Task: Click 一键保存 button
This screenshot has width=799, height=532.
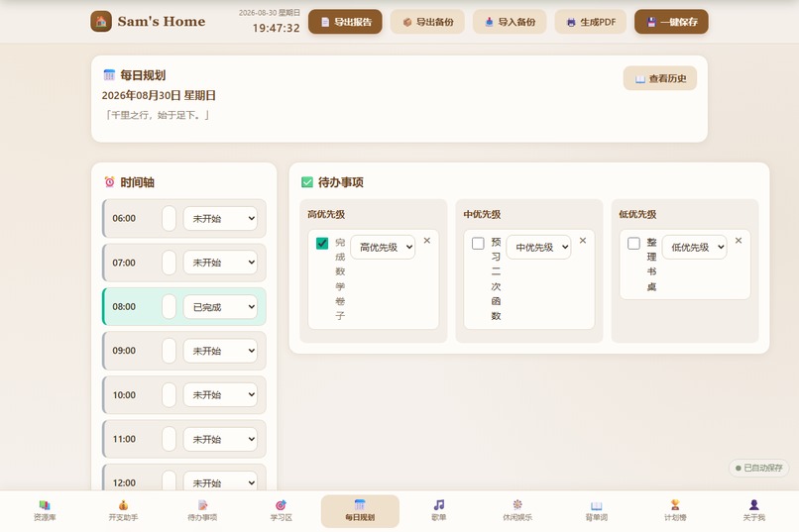Action: [671, 22]
